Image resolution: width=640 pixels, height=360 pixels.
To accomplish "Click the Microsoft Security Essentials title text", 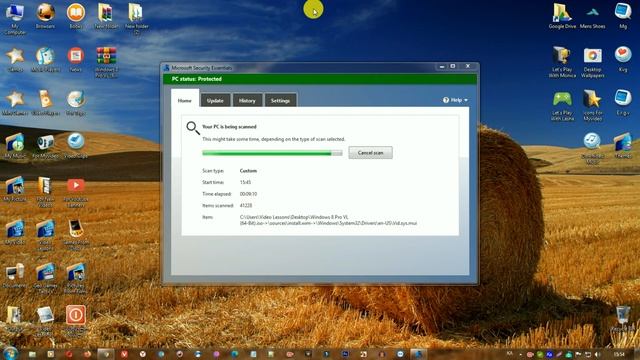I will [201, 68].
